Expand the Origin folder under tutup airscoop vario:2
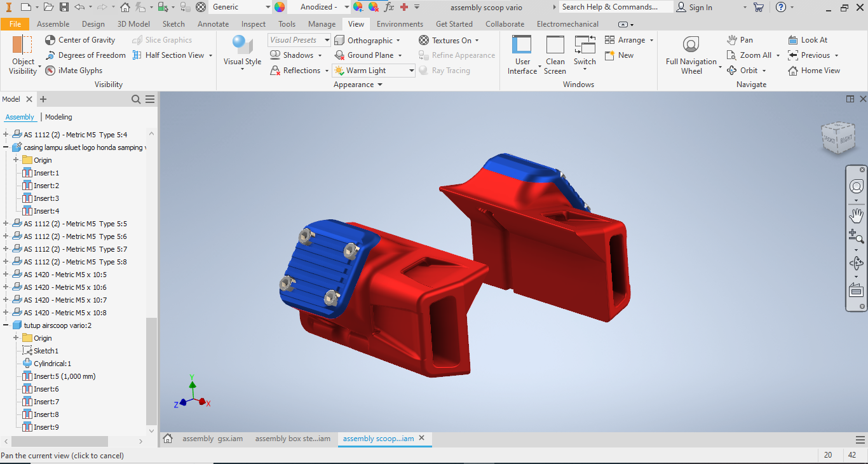Image resolution: width=868 pixels, height=464 pixels. [x=15, y=338]
